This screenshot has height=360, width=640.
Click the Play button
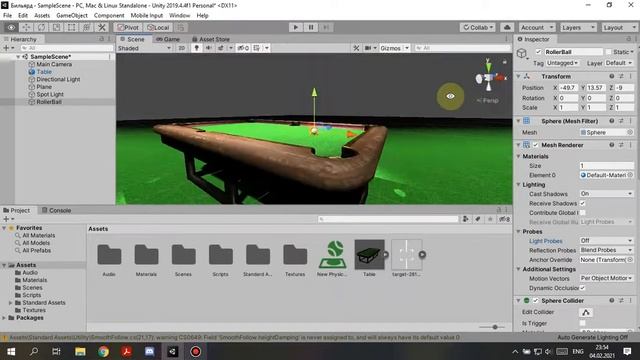point(296,27)
